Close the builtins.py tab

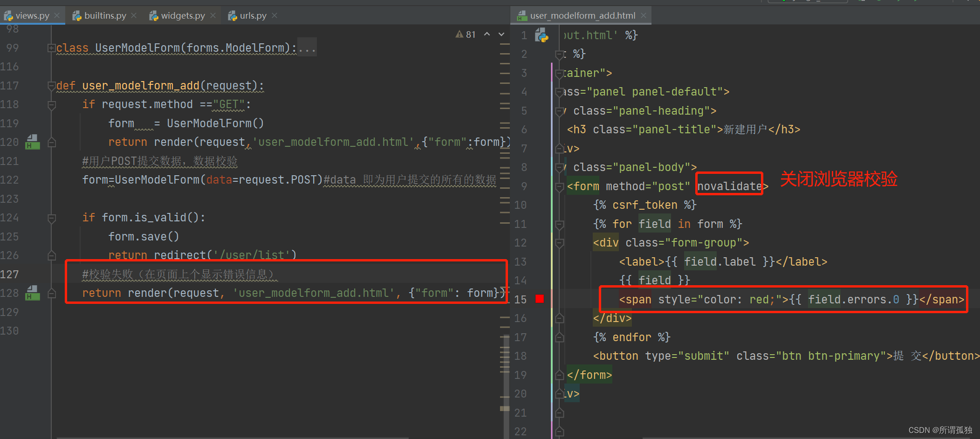[x=134, y=15]
